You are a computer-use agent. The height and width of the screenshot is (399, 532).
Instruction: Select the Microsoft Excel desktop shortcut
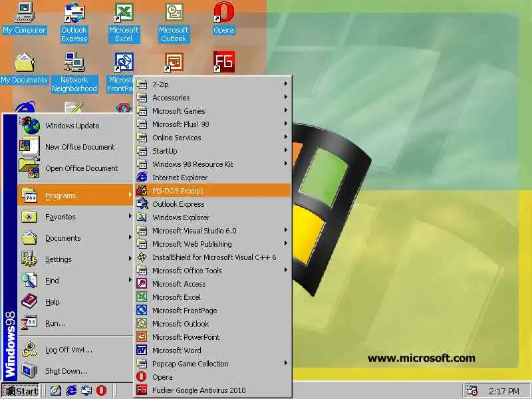click(124, 23)
